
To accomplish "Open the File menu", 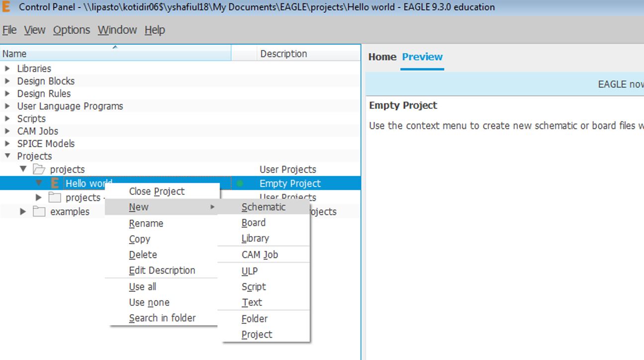I will [9, 30].
